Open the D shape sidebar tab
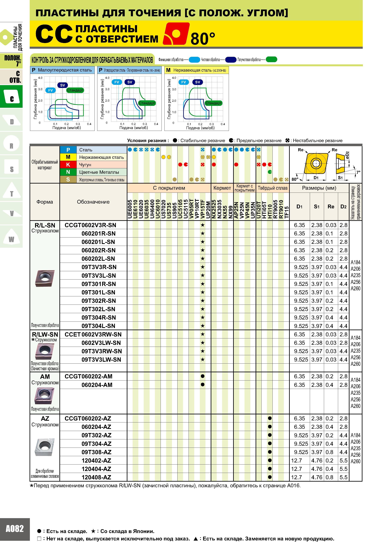 [x=11, y=120]
